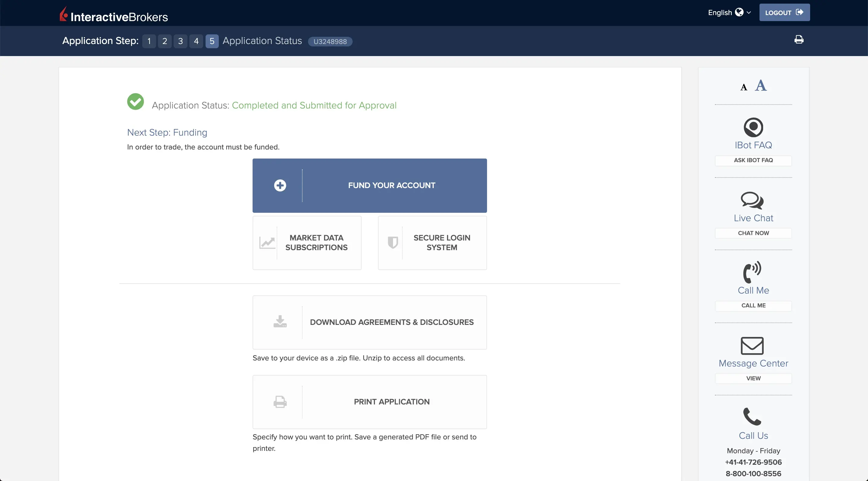This screenshot has height=481, width=868.
Task: Click Completed and Submitted for Approval text
Action: click(x=314, y=105)
